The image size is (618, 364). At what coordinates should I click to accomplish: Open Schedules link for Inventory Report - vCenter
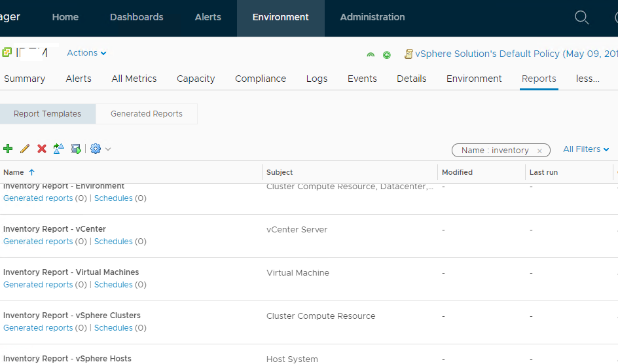(x=113, y=242)
